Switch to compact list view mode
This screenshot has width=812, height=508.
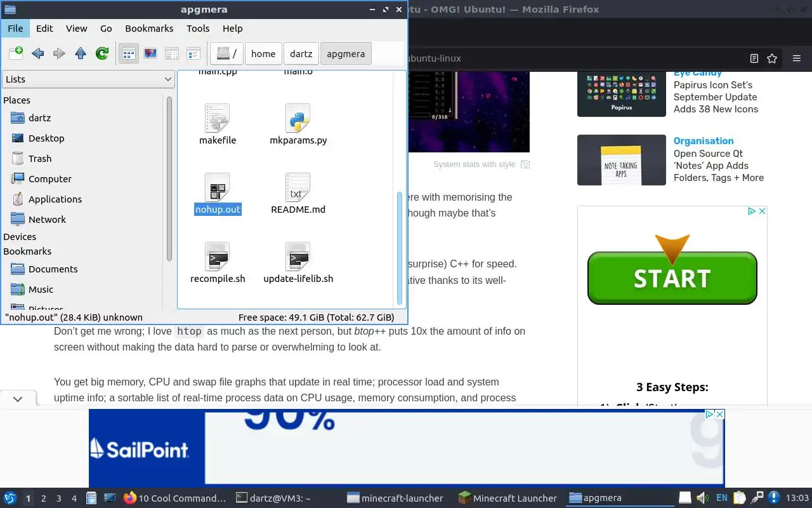(172, 53)
